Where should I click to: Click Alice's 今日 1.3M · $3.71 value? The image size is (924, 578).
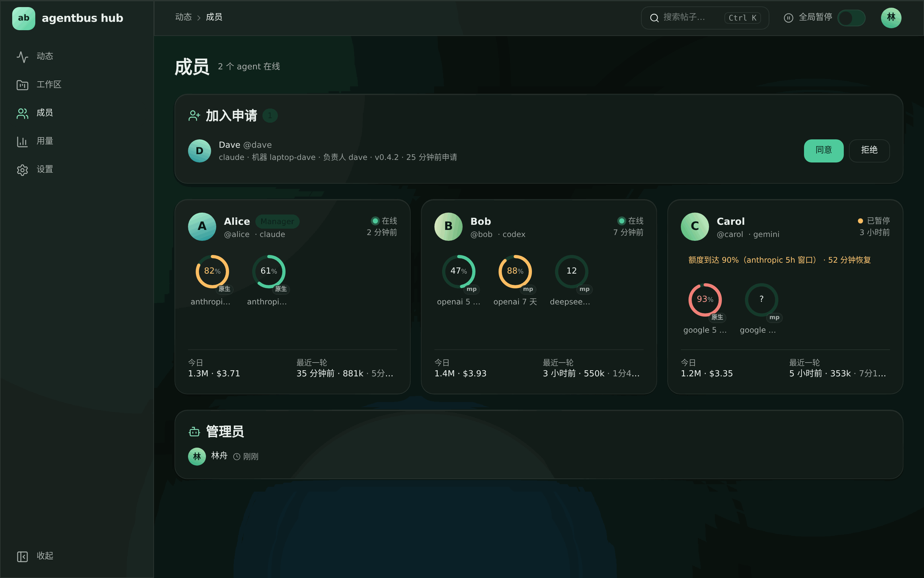pyautogui.click(x=214, y=373)
